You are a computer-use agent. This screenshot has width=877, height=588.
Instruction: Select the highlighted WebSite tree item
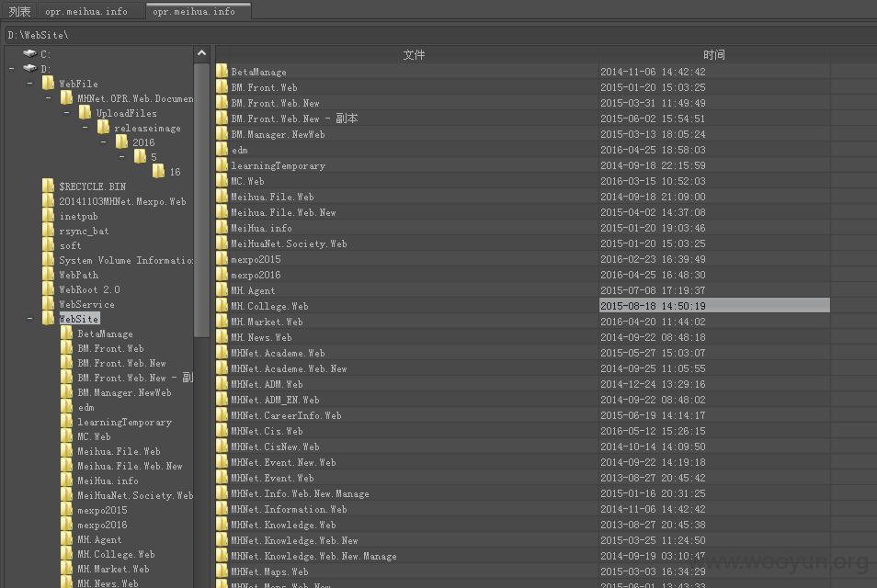click(79, 319)
